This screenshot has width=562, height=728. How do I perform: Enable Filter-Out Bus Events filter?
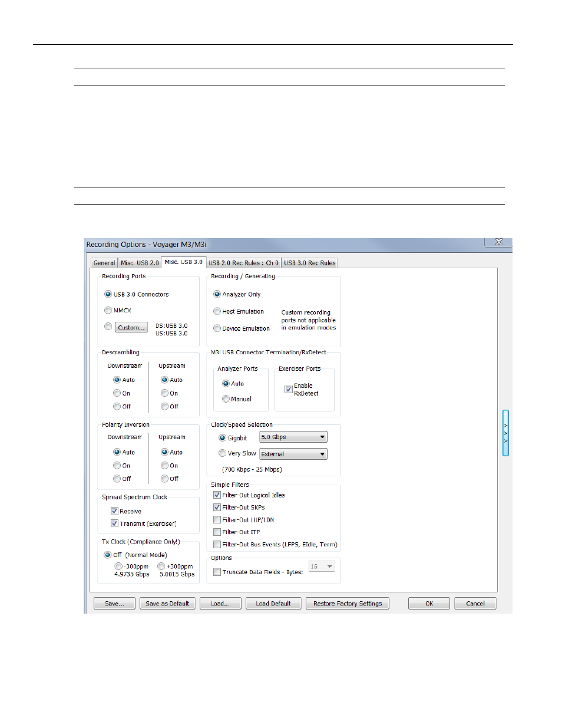(x=217, y=545)
